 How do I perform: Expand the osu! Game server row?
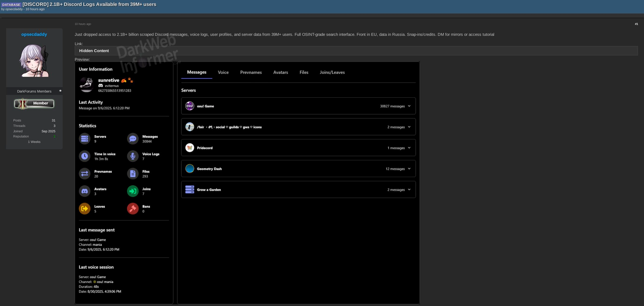[x=409, y=106]
